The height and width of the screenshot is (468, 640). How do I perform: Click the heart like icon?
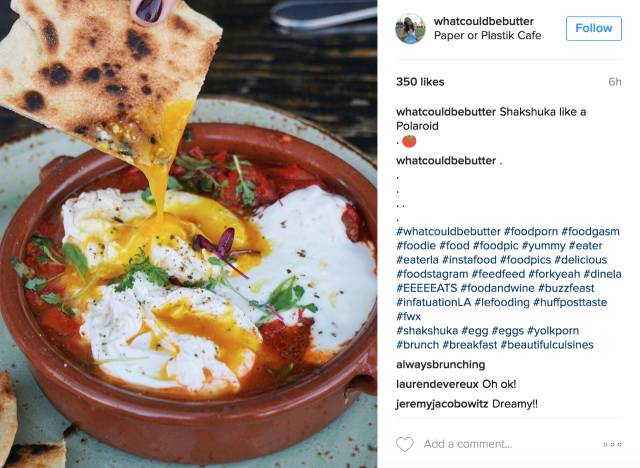(404, 444)
